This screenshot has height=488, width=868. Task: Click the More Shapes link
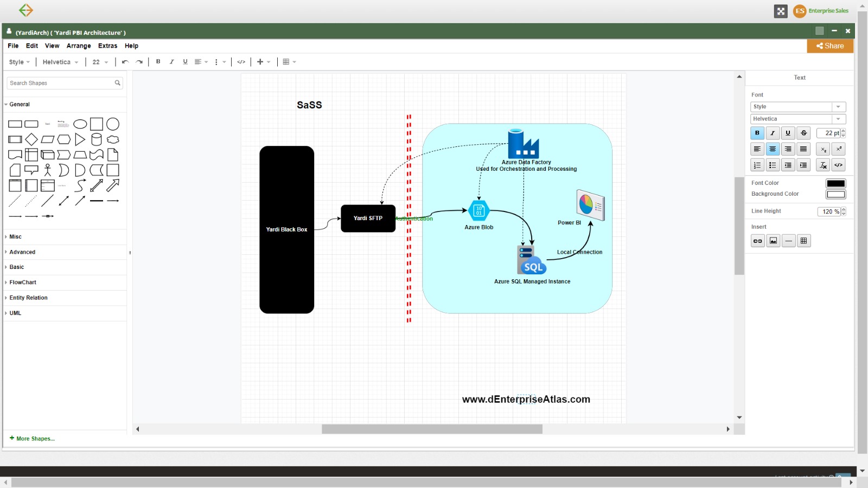[x=32, y=439]
